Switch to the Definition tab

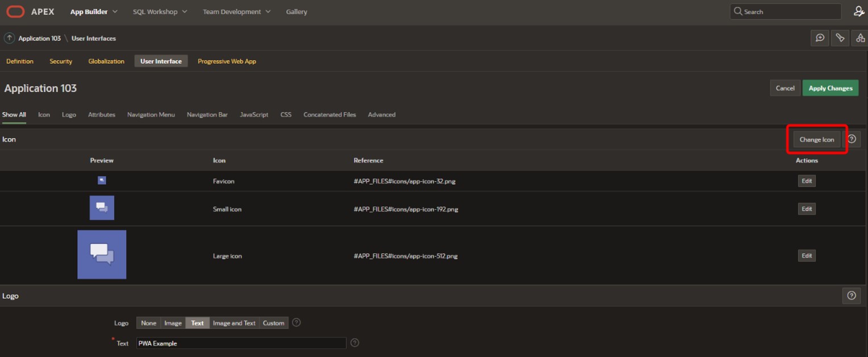click(20, 61)
